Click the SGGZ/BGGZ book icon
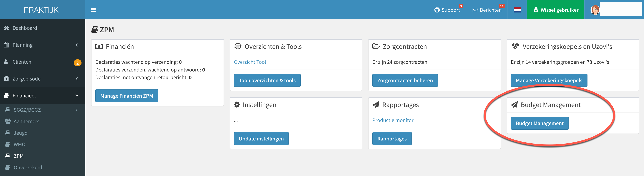This screenshot has height=176, width=644. [8, 110]
